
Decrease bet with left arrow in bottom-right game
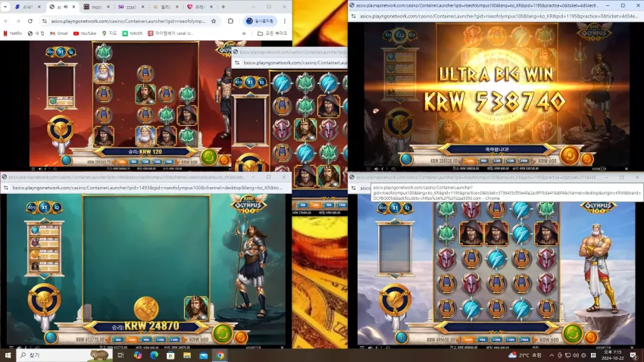pyautogui.click(x=458, y=339)
